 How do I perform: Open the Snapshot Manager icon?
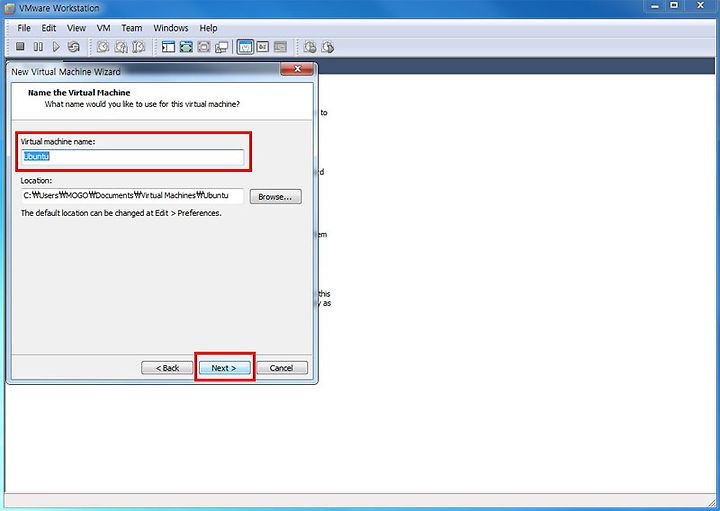tap(138, 46)
